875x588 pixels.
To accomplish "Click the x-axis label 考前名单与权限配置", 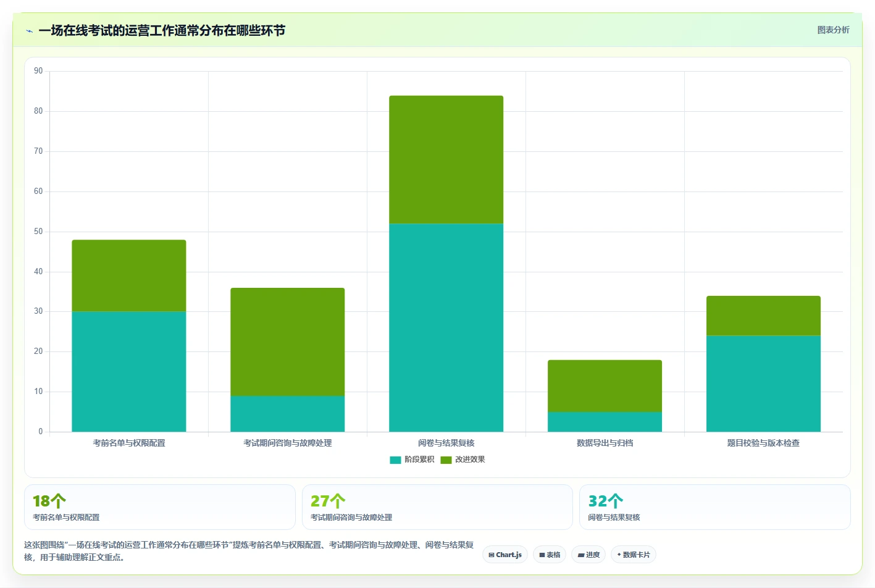I will click(129, 443).
